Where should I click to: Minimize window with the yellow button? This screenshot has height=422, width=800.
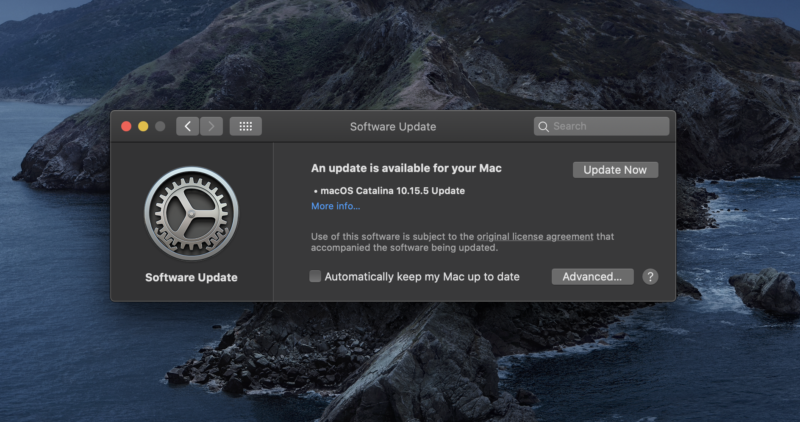(x=143, y=127)
